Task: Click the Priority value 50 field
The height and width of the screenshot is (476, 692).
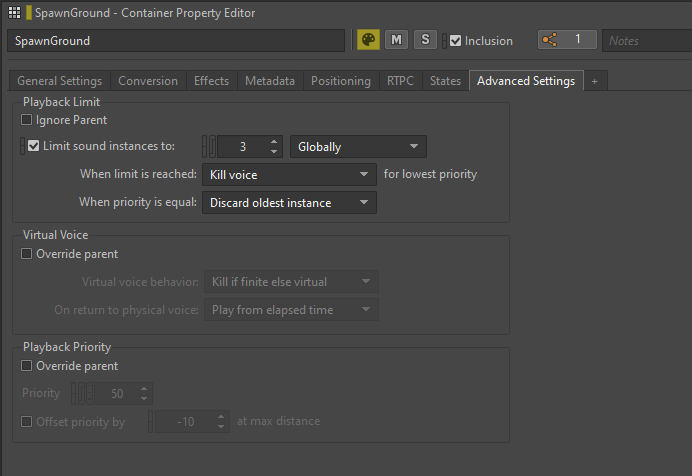Action: tap(117, 394)
